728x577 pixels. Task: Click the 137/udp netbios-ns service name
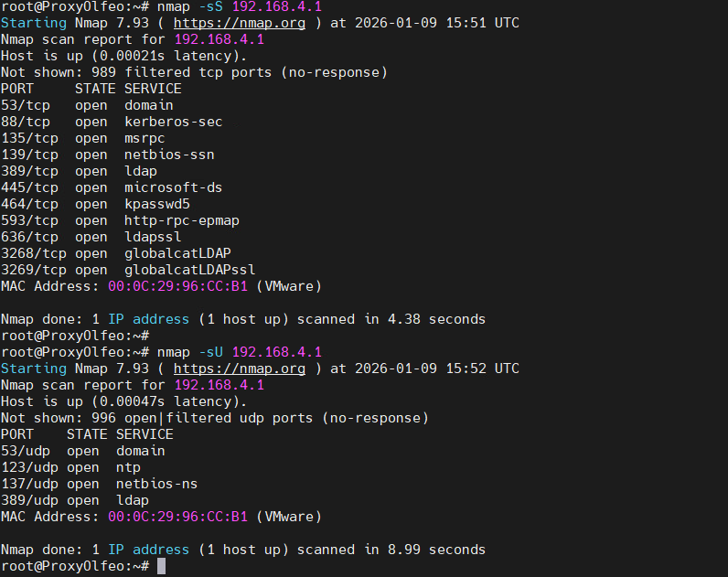(x=156, y=484)
